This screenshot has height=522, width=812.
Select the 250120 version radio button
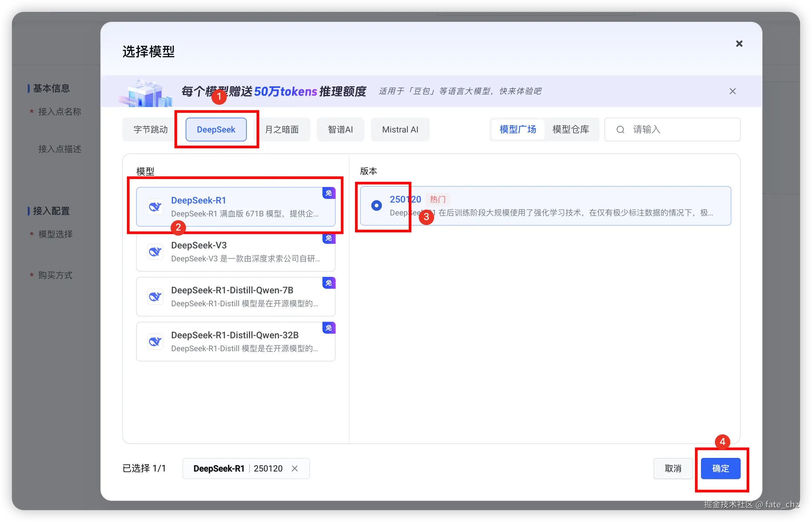coord(376,205)
